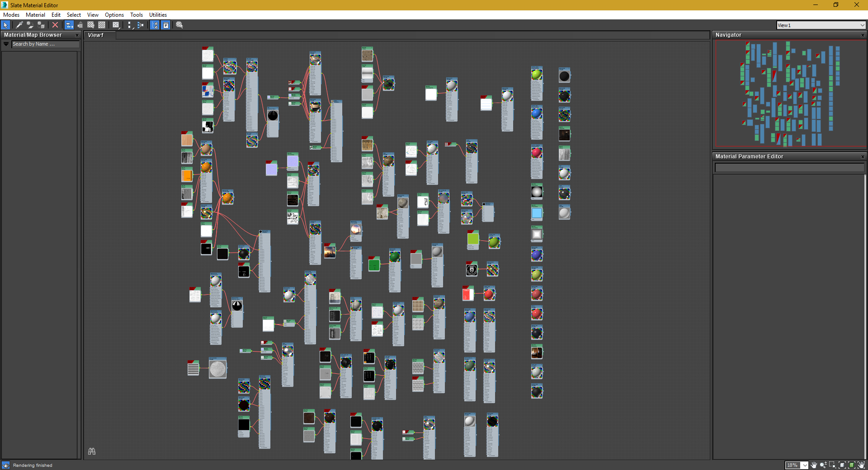The image size is (868, 470).
Task: Put material to scene
Action: tap(30, 25)
